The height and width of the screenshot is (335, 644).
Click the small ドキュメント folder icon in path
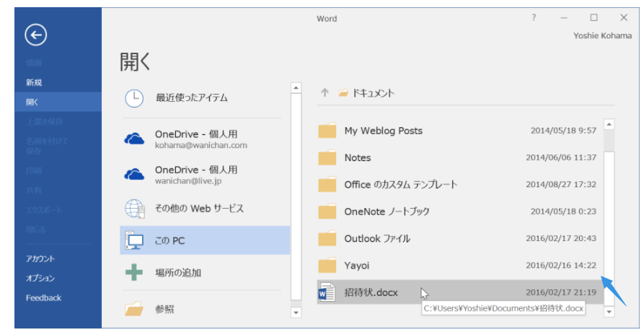pyautogui.click(x=343, y=93)
